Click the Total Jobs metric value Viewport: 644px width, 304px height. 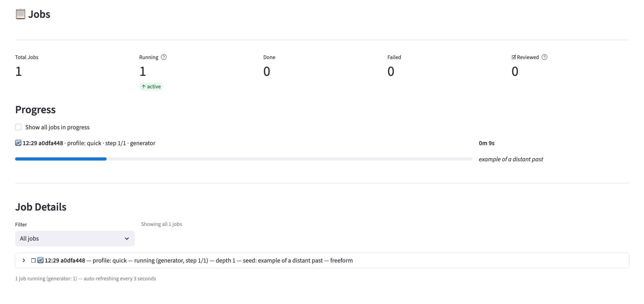pos(19,71)
